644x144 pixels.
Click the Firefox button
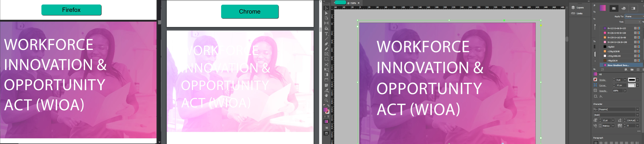coord(71,10)
